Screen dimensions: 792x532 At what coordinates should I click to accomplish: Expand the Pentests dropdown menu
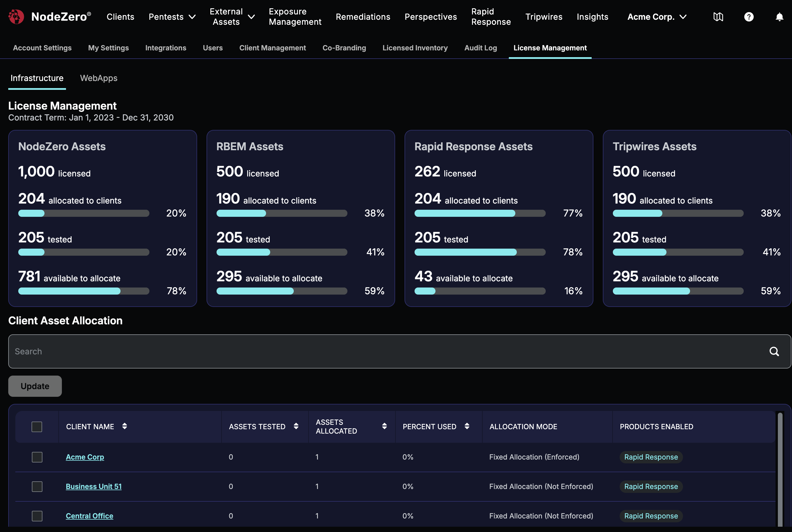click(172, 16)
